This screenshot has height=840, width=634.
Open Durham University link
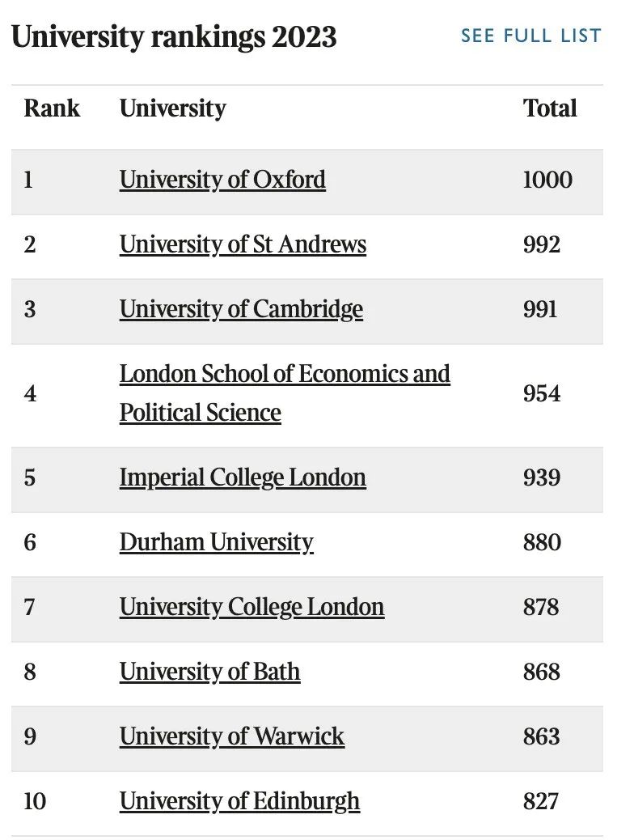point(217,543)
